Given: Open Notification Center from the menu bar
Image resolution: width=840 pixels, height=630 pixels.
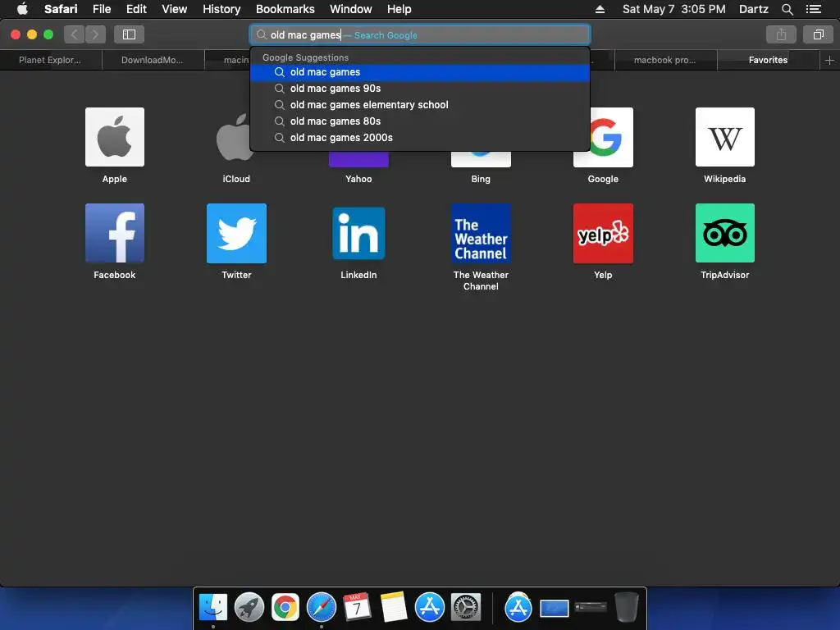Looking at the screenshot, I should pos(814,9).
